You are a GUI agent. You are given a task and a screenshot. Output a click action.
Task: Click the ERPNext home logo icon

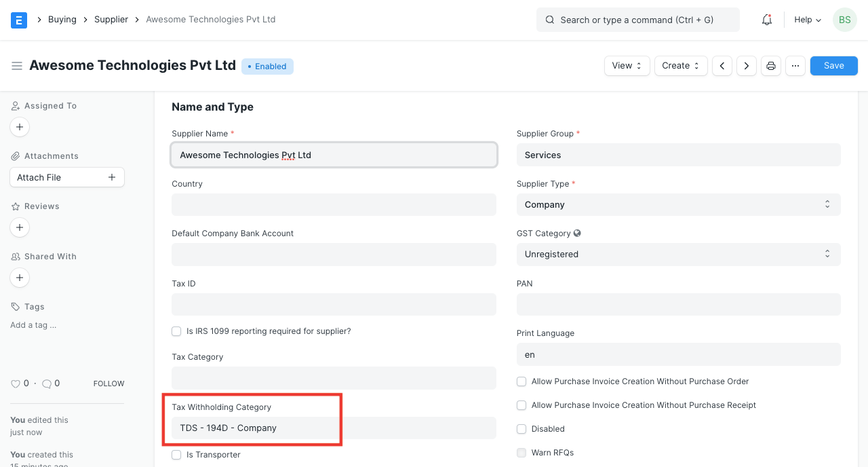tap(19, 20)
